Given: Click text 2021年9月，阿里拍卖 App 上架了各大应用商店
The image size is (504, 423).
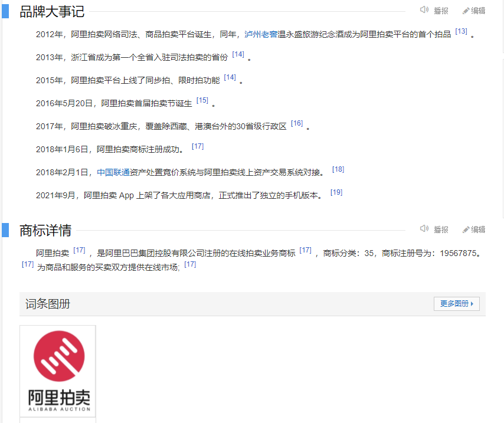Looking at the screenshot, I should 123,196.
